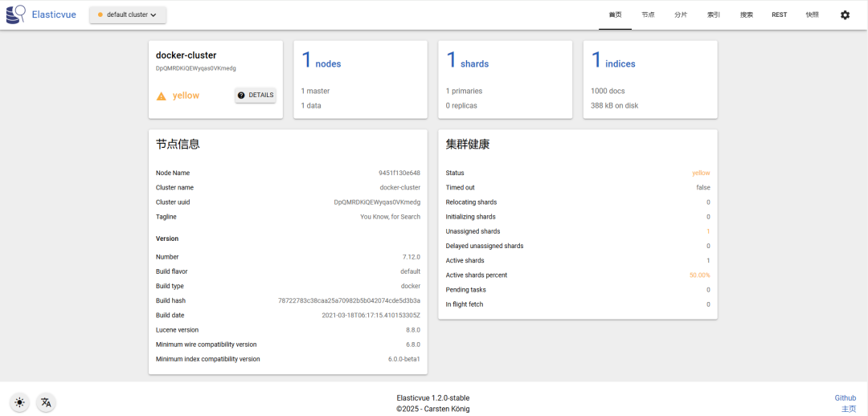Click the dropdown chevron beside default cluster
Image resolution: width=868 pixels, height=416 pixels.
(x=154, y=15)
